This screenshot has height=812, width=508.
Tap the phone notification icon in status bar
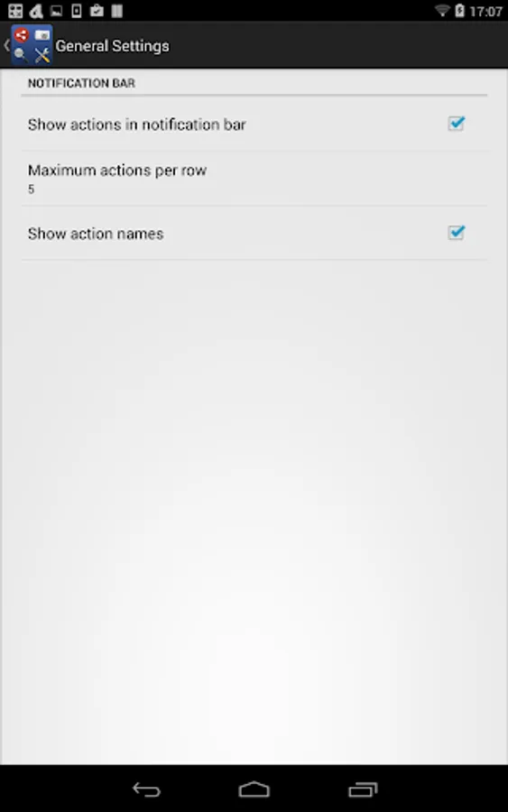76,10
